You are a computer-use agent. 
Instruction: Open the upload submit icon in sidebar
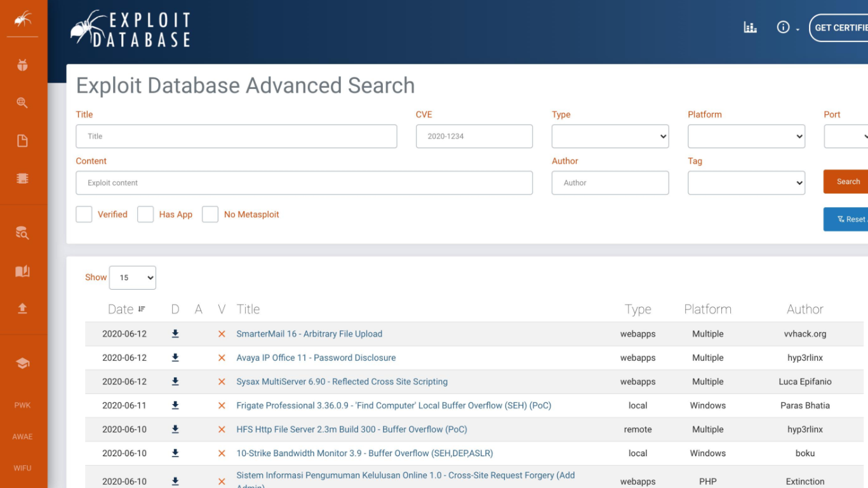pyautogui.click(x=22, y=309)
